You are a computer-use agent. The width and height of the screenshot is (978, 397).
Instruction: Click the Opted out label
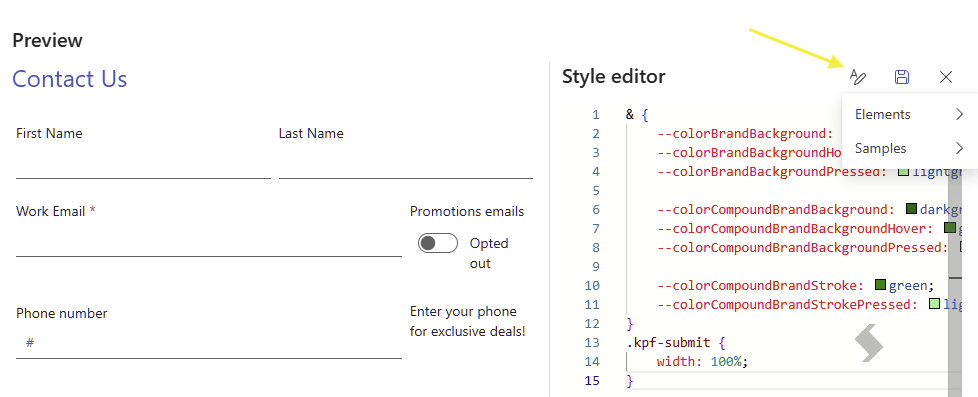point(489,253)
